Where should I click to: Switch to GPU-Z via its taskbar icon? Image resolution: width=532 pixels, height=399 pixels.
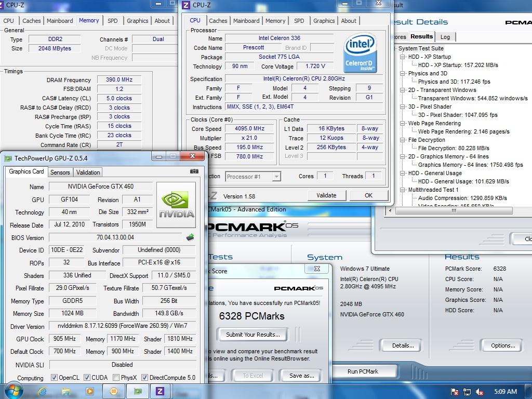137,392
